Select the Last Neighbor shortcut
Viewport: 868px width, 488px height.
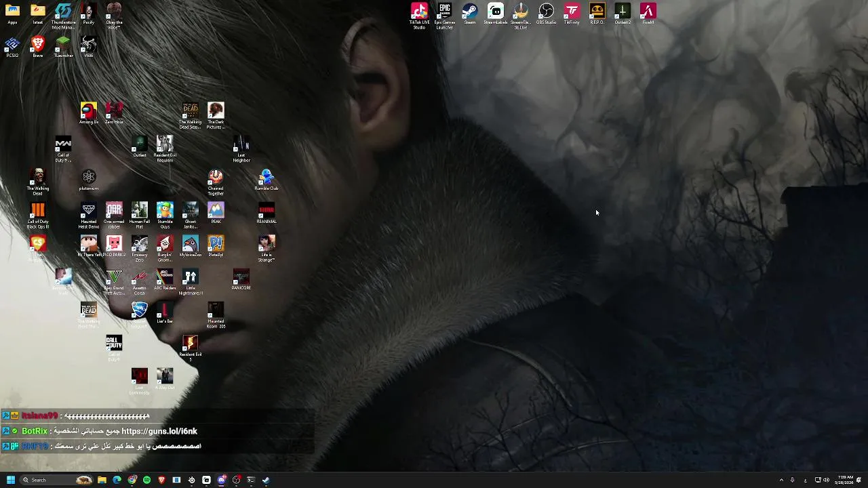coord(241,148)
